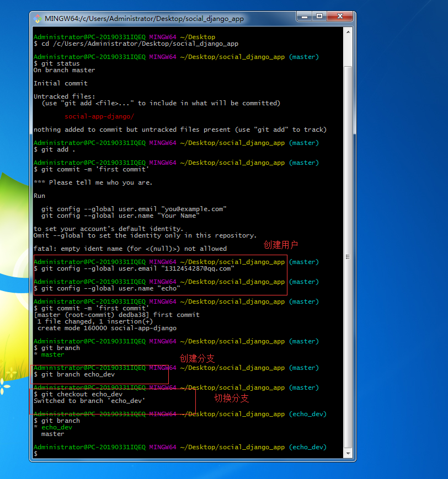Image resolution: width=448 pixels, height=479 pixels.
Task: Click 'create mode 160000 social-app-django' line
Action: coord(106,328)
